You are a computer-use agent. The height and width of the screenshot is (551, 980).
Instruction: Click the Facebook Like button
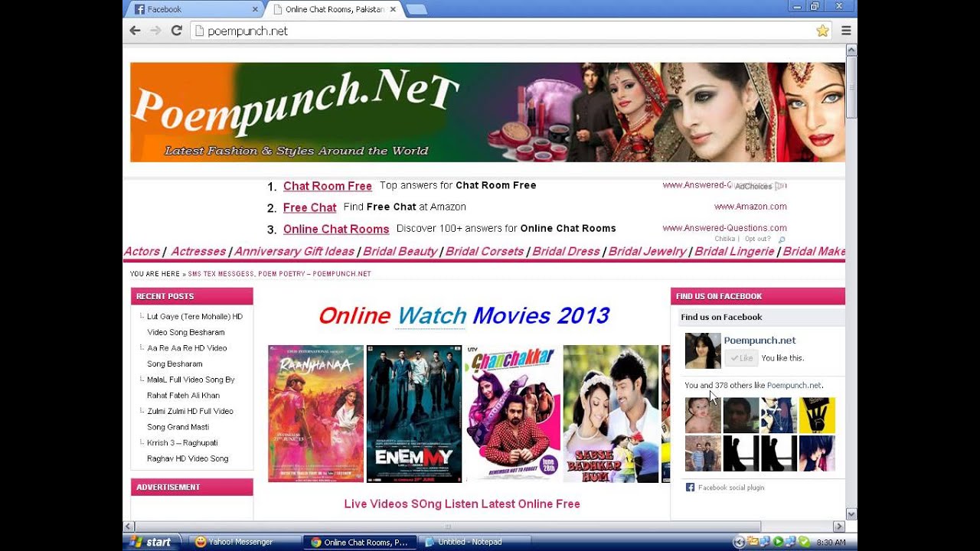pyautogui.click(x=741, y=358)
